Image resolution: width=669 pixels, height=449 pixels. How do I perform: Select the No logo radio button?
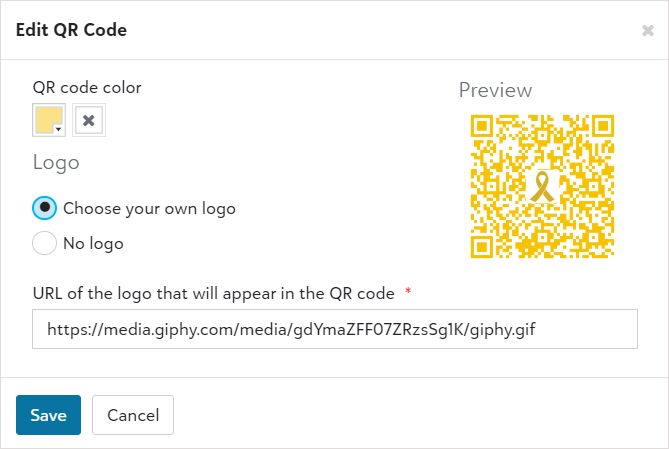click(x=44, y=243)
